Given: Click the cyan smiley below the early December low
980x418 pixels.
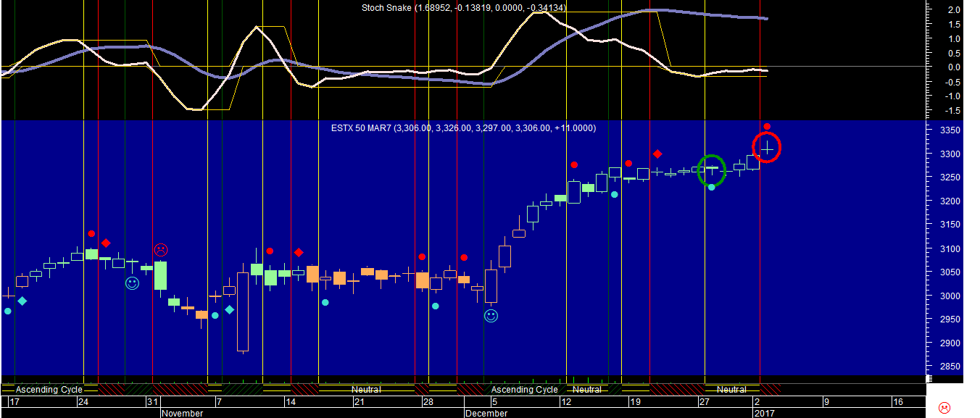Looking at the screenshot, I should click(x=491, y=316).
